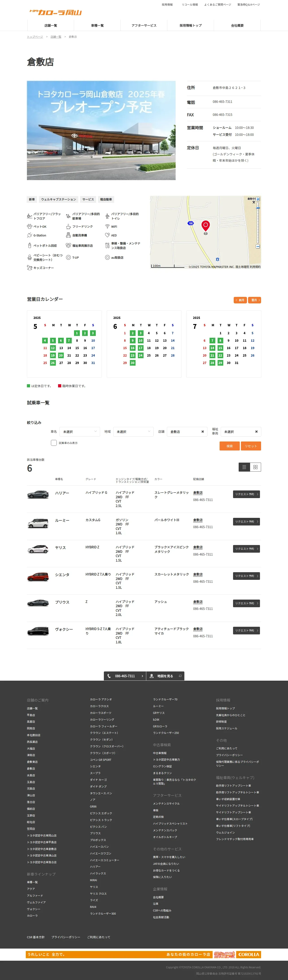Open the ハリアー car thumbnail
This screenshot has width=288, height=980.
click(38, 494)
